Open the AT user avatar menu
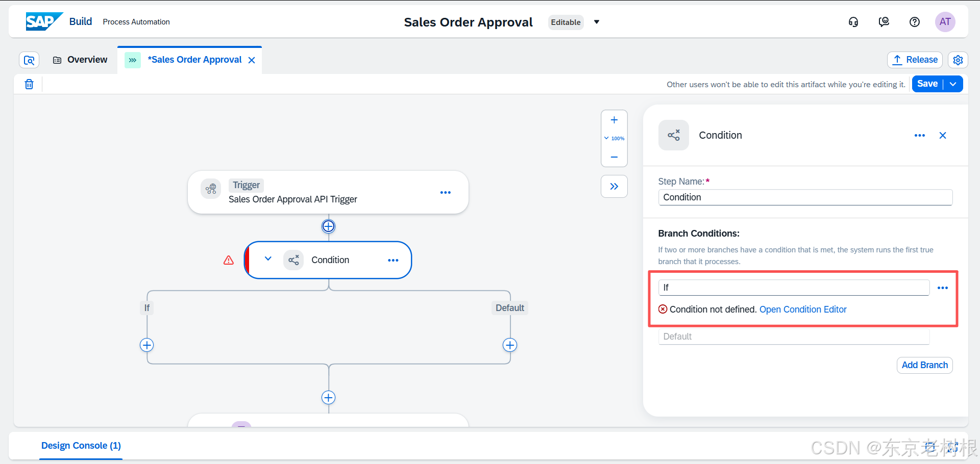The height and width of the screenshot is (464, 980). tap(945, 22)
